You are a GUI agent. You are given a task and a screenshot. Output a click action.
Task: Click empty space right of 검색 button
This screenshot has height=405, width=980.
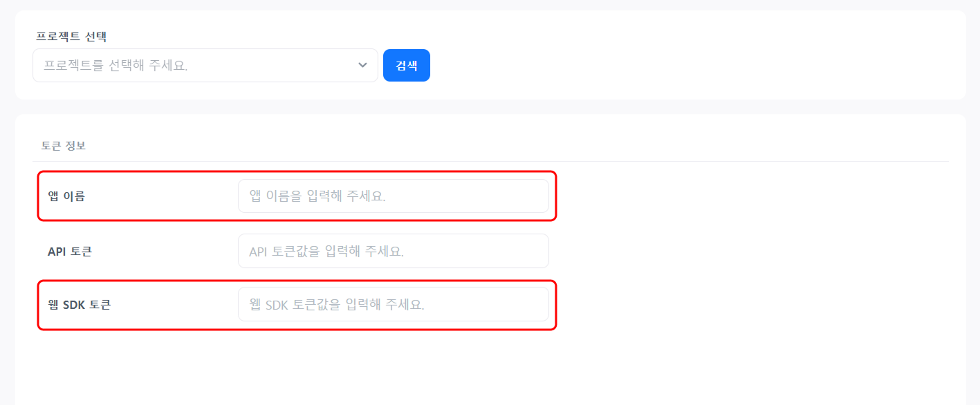point(622,66)
